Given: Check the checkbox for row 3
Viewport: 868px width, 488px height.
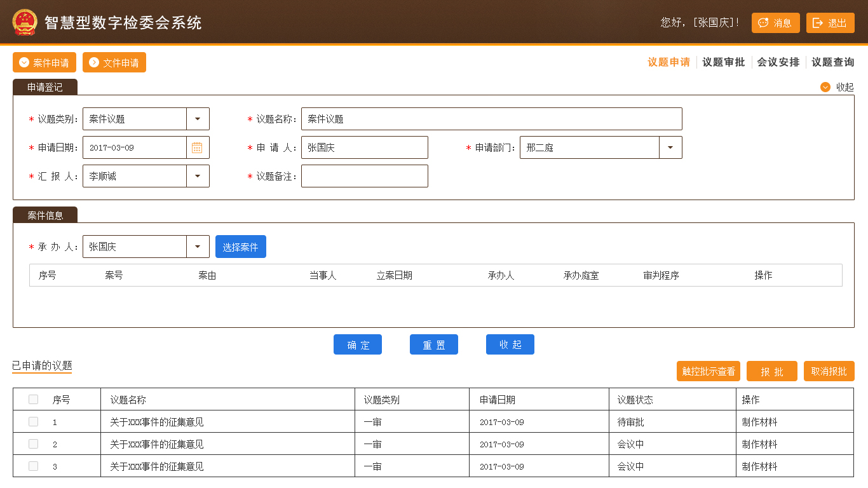Looking at the screenshot, I should 34,466.
